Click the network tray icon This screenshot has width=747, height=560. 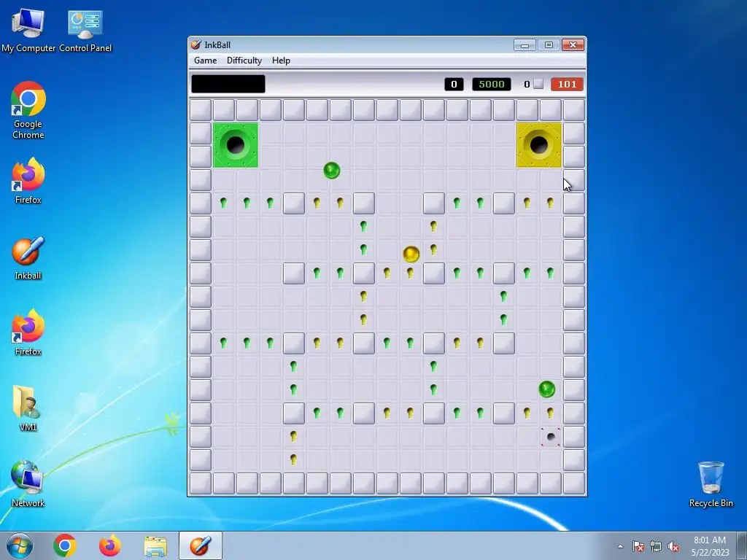tap(656, 546)
